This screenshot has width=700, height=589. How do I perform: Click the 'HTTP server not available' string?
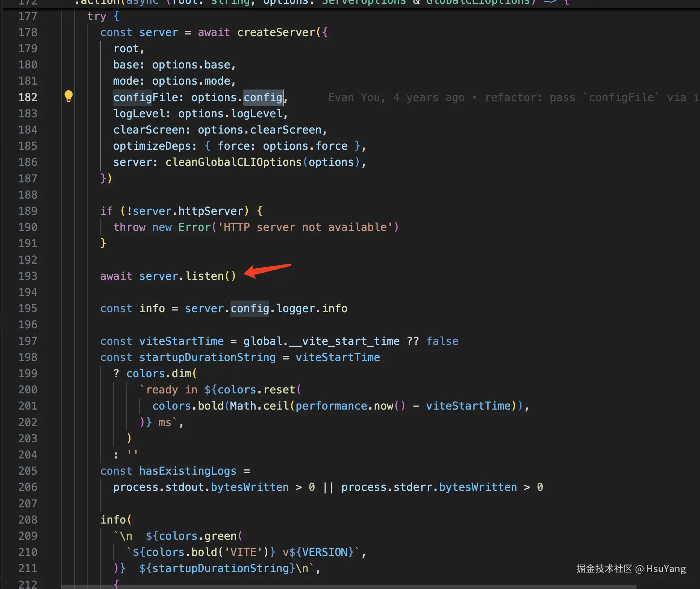[305, 227]
